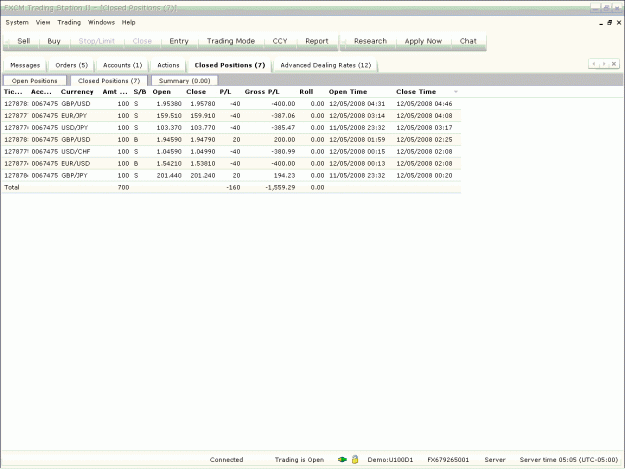Click the Buy toolbar button
The image size is (625, 469).
[54, 41]
